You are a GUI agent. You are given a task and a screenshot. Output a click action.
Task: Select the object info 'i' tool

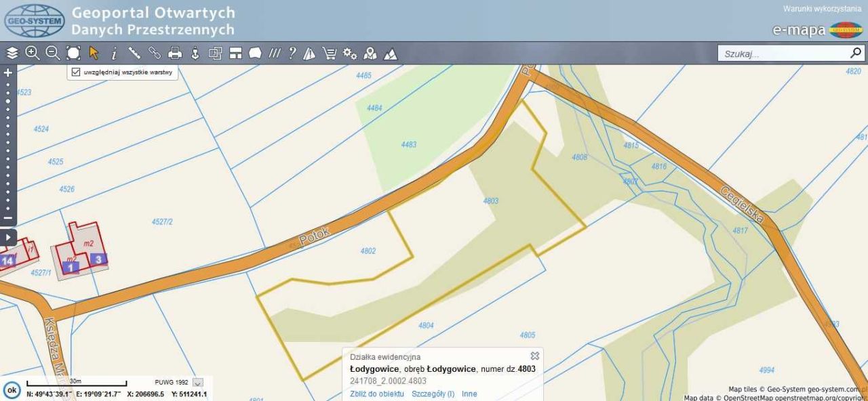tap(114, 52)
